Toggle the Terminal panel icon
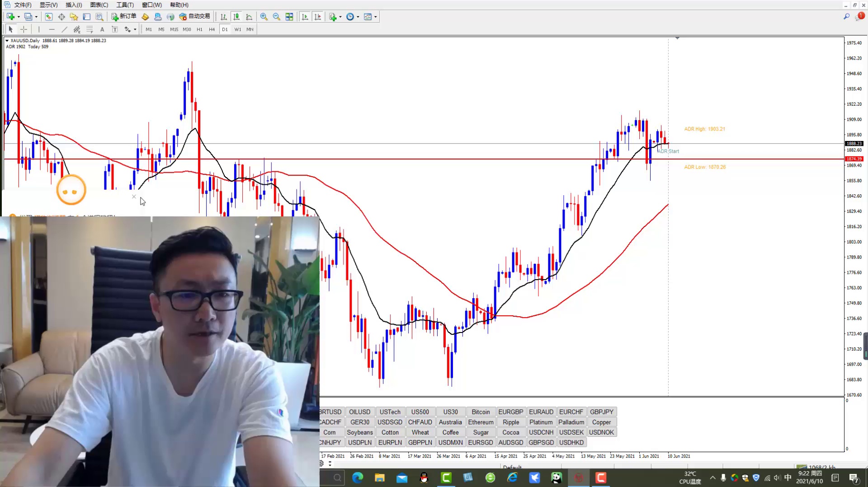868x487 pixels. 87,17
